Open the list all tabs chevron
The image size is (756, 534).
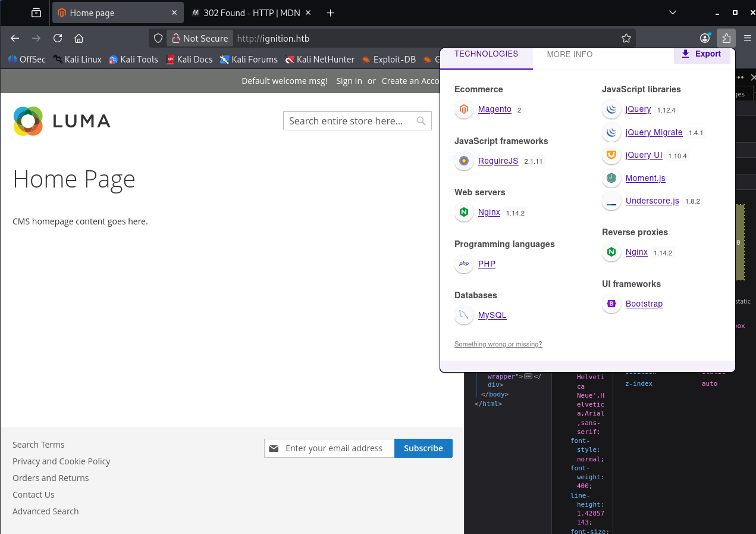click(672, 13)
